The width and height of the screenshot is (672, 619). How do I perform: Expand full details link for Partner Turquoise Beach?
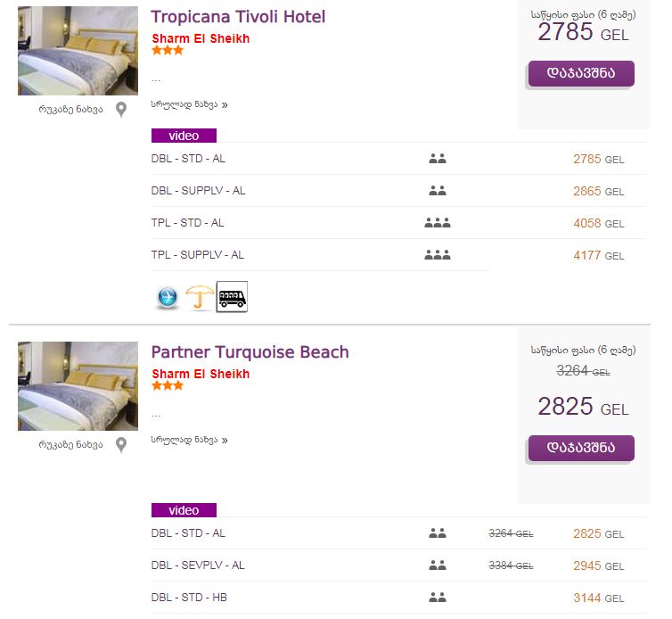point(189,440)
